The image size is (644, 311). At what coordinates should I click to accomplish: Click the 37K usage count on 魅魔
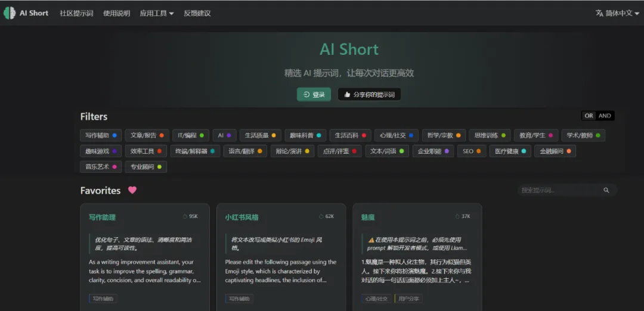tap(463, 216)
